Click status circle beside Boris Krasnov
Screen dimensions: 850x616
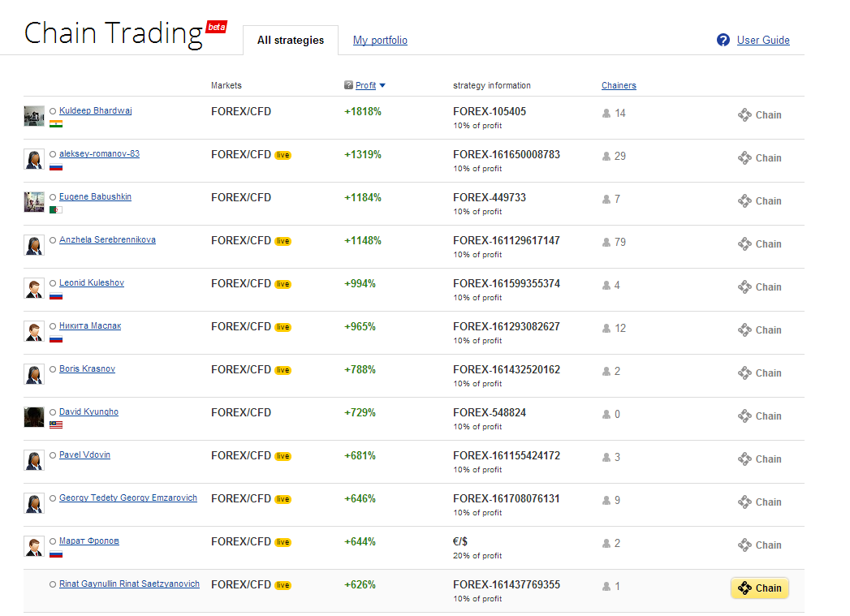coord(53,369)
